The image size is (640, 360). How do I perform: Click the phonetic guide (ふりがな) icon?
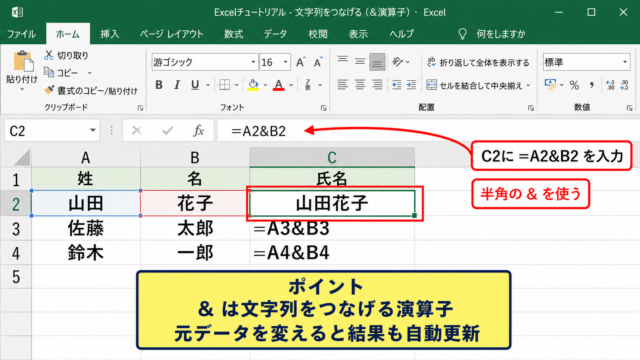(308, 85)
